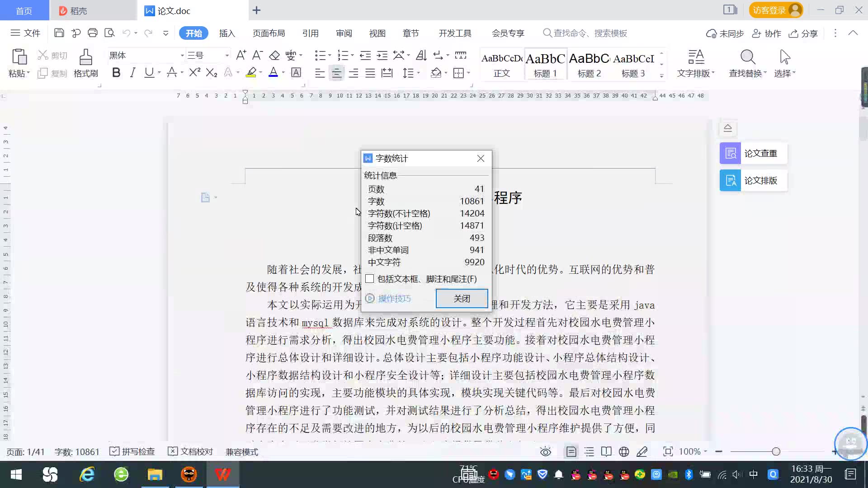The image size is (868, 488).
Task: Toggle 拼写检查 in status bar
Action: pyautogui.click(x=132, y=451)
